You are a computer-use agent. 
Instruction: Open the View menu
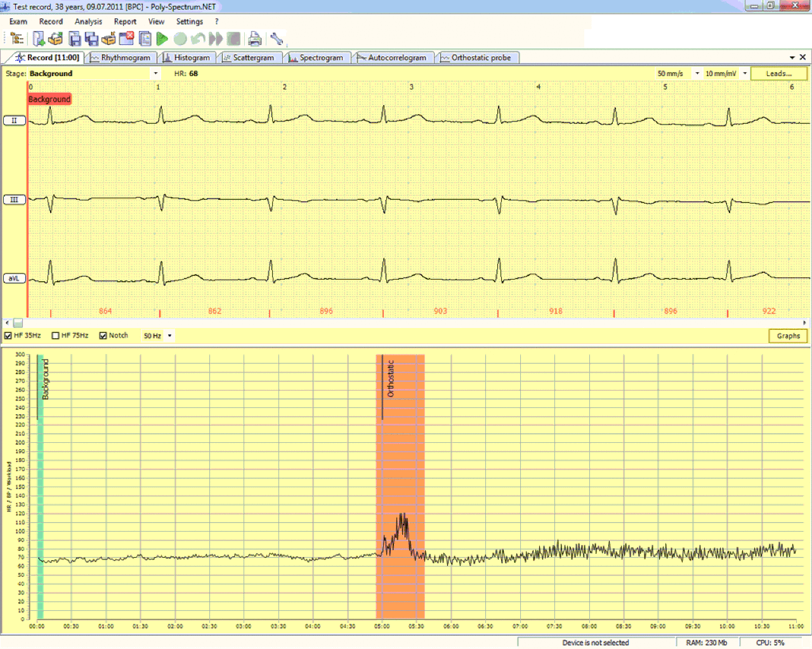tap(156, 22)
